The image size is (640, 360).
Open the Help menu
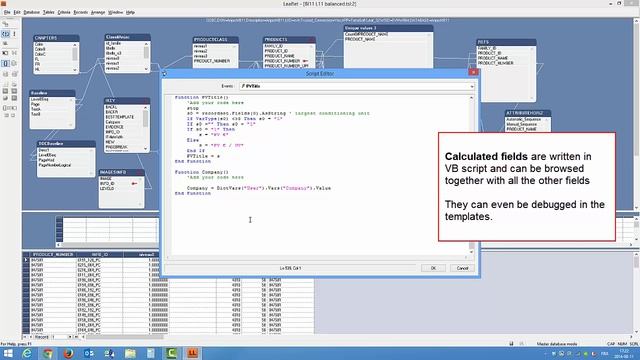pyautogui.click(x=130, y=12)
